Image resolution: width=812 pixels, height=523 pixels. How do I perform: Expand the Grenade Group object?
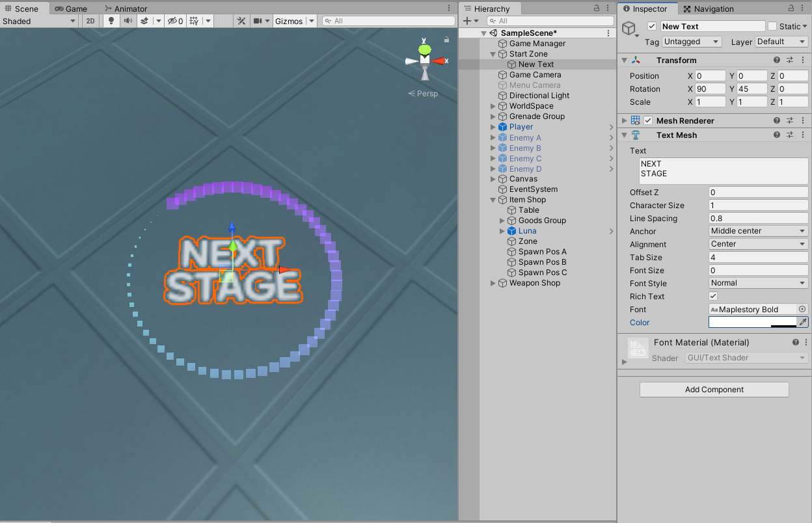(x=493, y=116)
